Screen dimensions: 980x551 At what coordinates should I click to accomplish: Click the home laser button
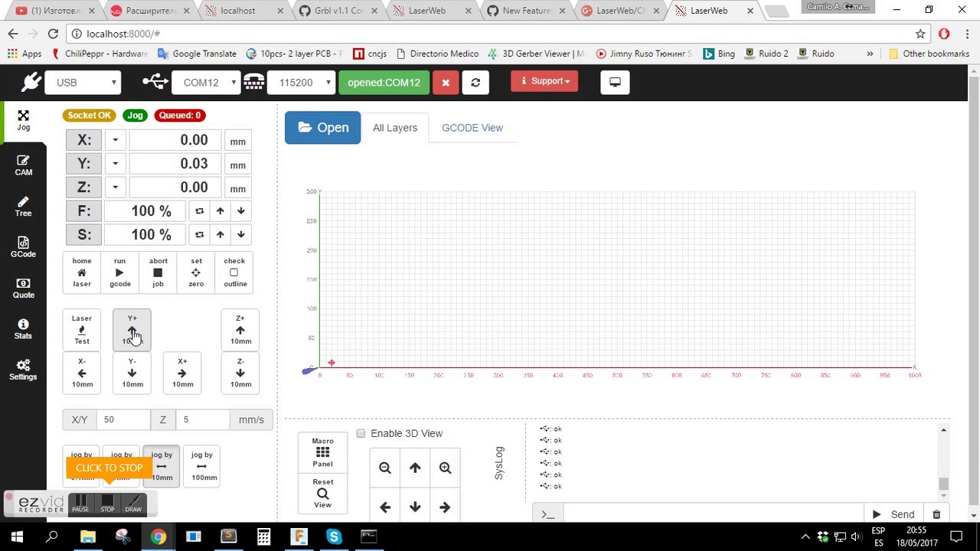[82, 272]
